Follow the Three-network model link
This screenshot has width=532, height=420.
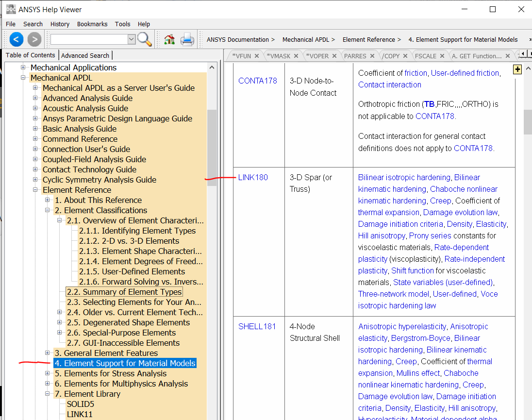(x=394, y=294)
